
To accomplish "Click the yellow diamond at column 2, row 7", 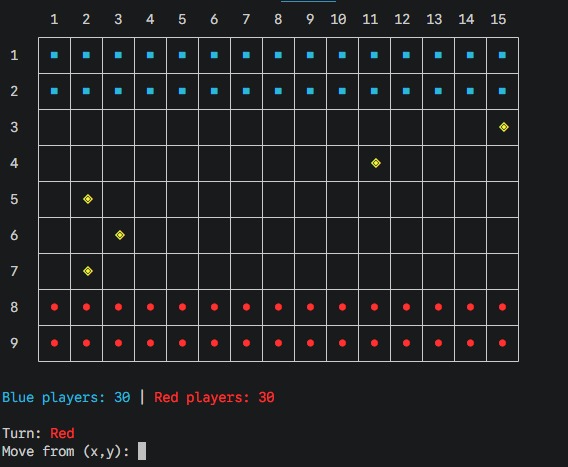I will 88,271.
